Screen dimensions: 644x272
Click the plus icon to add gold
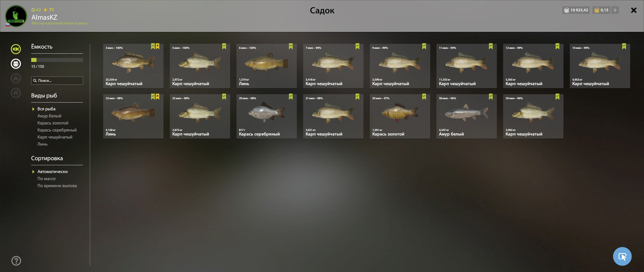pyautogui.click(x=615, y=10)
